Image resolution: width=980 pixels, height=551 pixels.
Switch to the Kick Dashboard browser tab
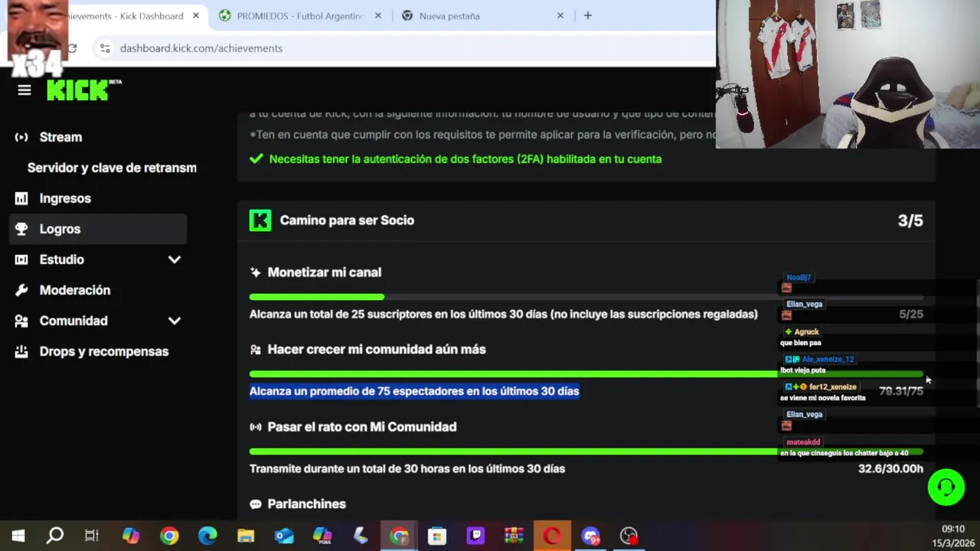(126, 15)
